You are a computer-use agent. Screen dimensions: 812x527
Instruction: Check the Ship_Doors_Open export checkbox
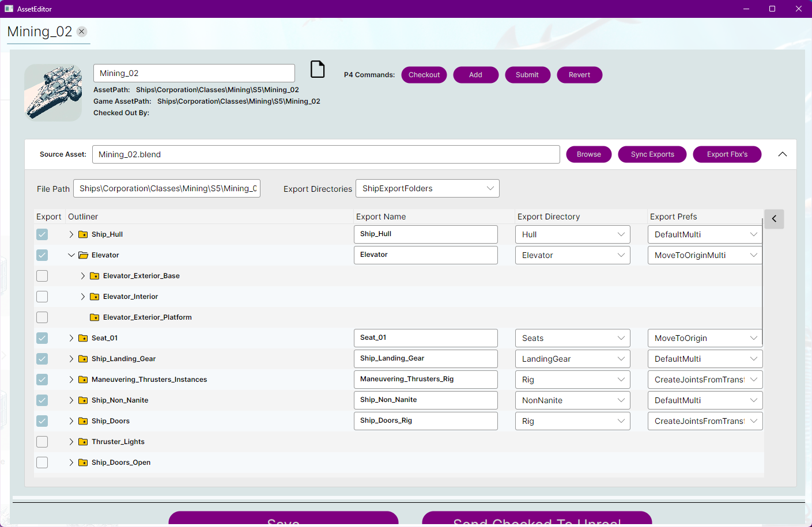click(42, 462)
